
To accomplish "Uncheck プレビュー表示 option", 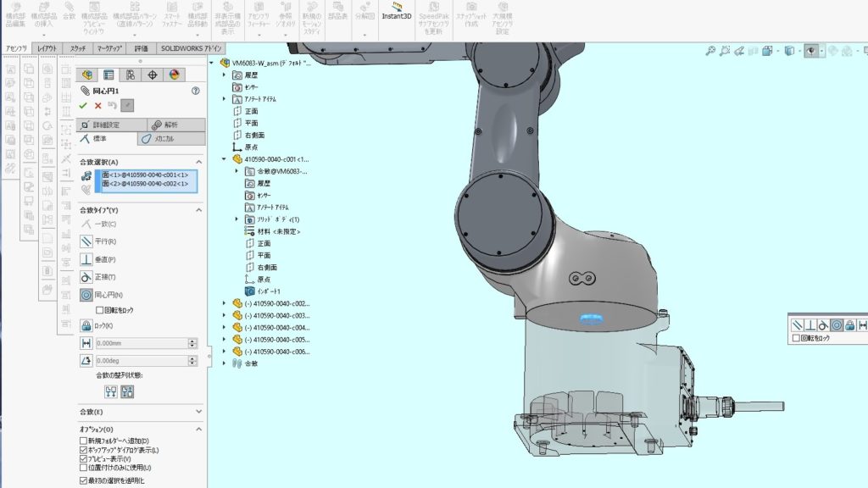I will click(x=83, y=458).
